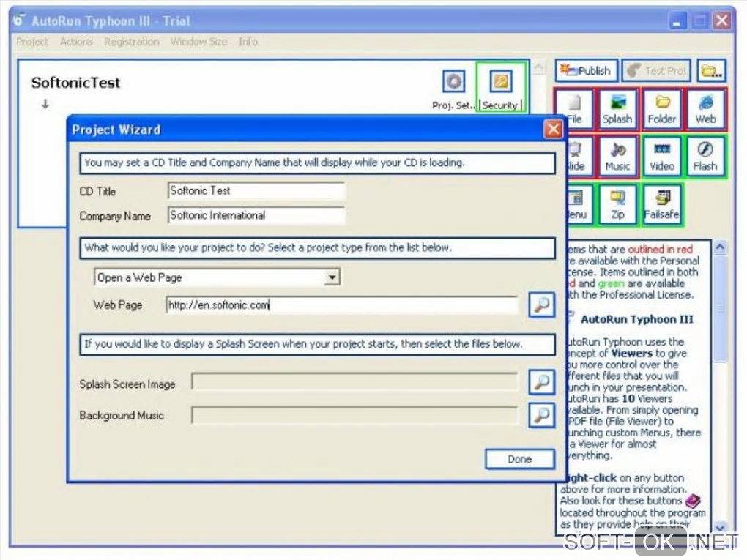This screenshot has height=560, width=747.
Task: Click the Company Name label
Action: click(x=115, y=216)
